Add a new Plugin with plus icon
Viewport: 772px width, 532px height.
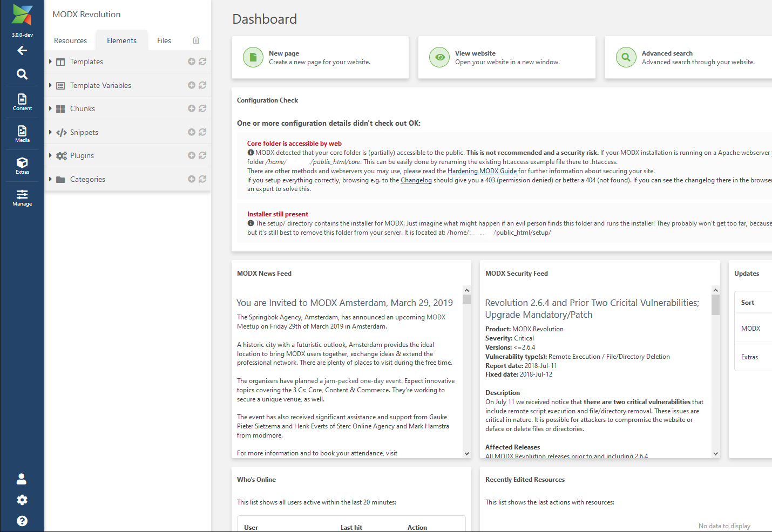coord(191,155)
